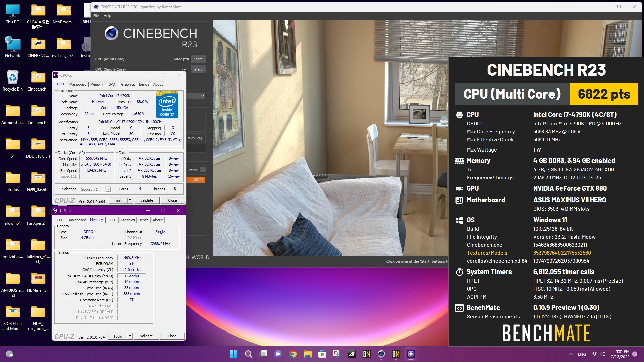Open the NeoProgrammer folder icon

[64, 14]
